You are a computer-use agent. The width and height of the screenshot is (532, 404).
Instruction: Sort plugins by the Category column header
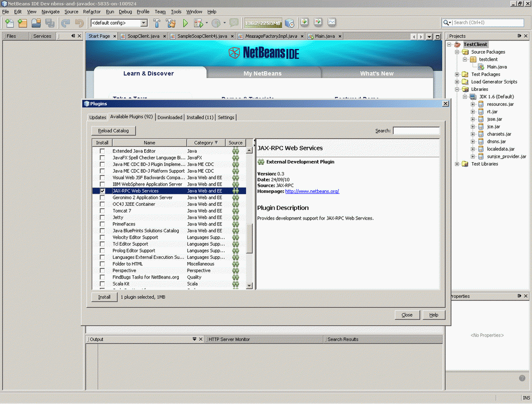pos(205,142)
